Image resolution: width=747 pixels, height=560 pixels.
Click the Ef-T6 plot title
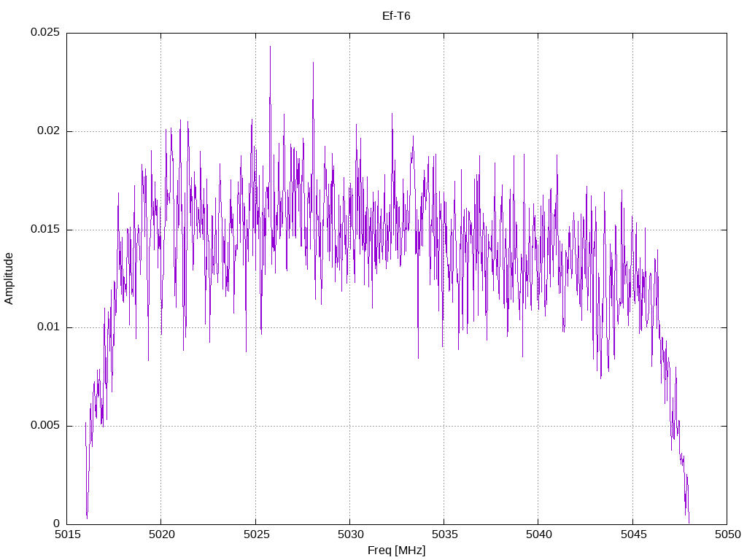tap(396, 16)
